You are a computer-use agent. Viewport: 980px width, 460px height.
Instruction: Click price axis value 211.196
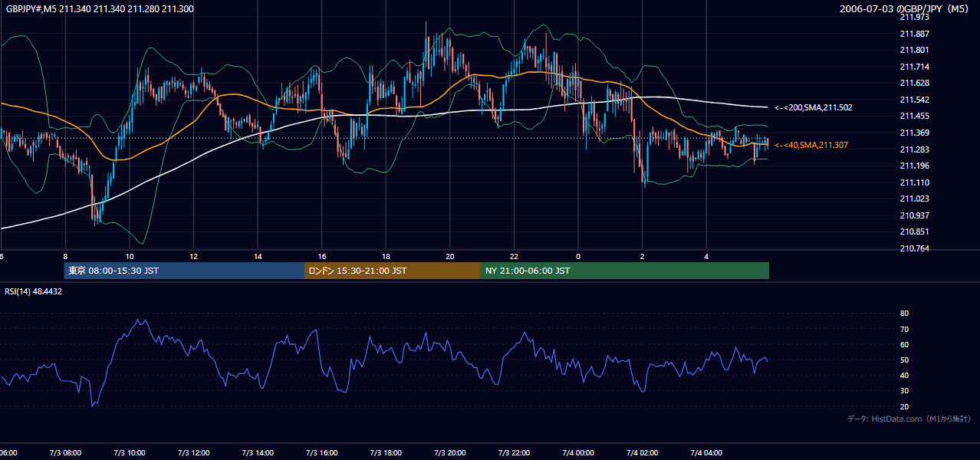point(913,166)
